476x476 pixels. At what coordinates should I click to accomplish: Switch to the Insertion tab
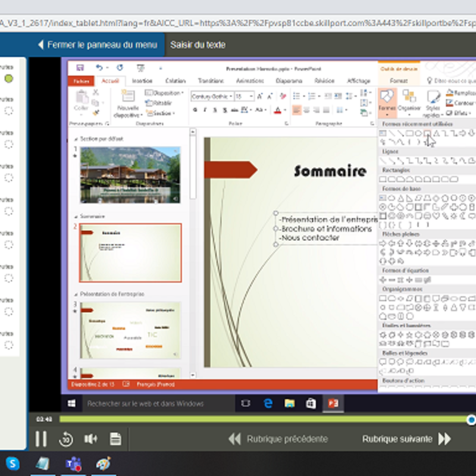142,81
